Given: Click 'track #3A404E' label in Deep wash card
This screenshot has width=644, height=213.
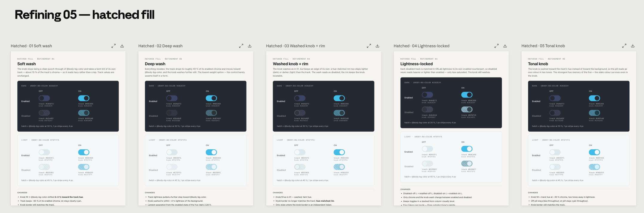Looking at the screenshot, I should (x=174, y=118).
